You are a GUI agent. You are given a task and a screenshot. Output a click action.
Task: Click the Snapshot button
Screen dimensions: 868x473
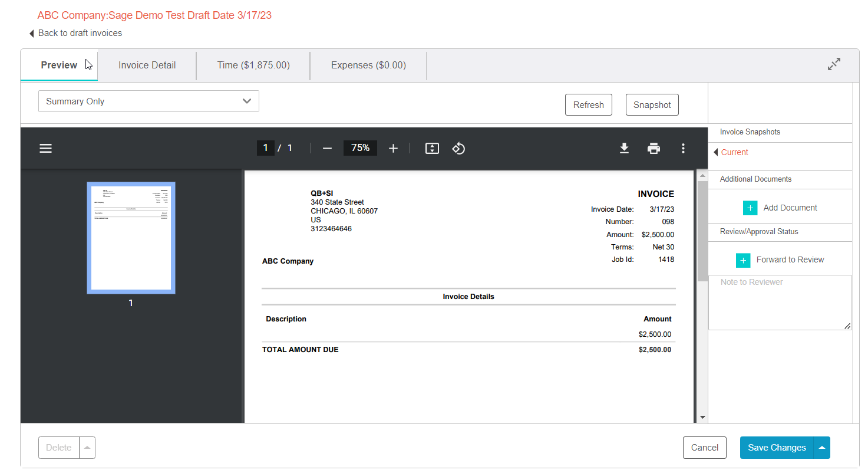pyautogui.click(x=652, y=105)
